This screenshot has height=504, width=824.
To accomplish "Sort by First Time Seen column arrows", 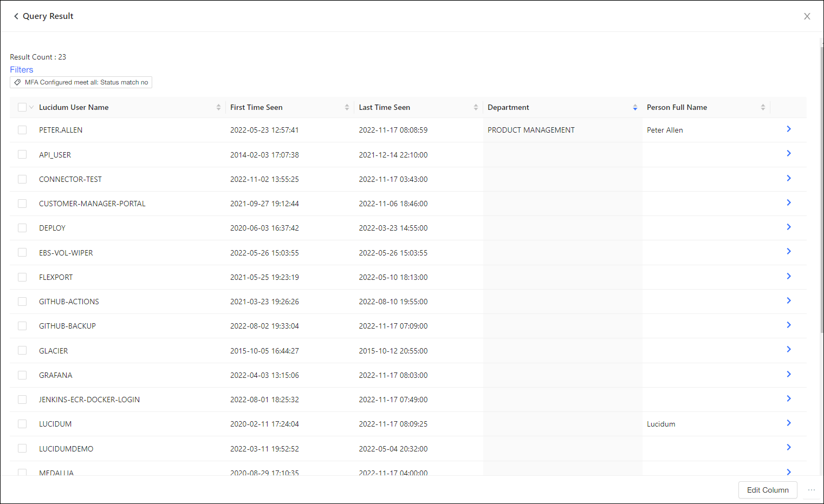I will [347, 107].
